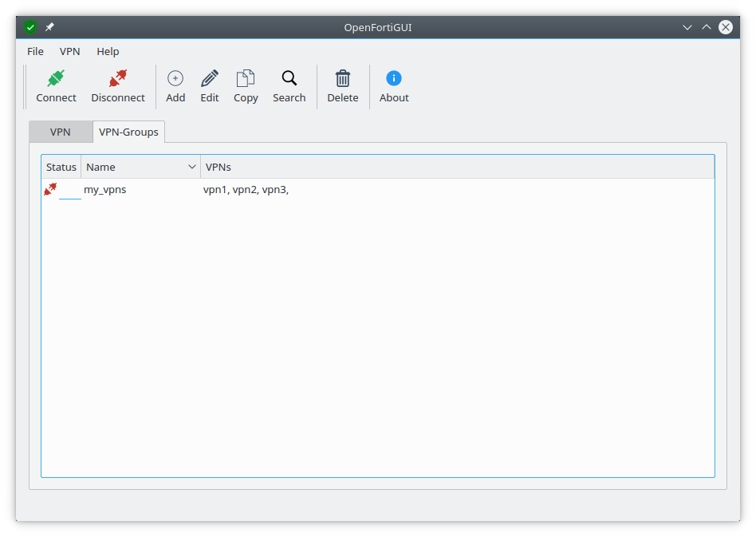Close the OpenFortiGUI window
This screenshot has width=756, height=537.
pyautogui.click(x=726, y=27)
